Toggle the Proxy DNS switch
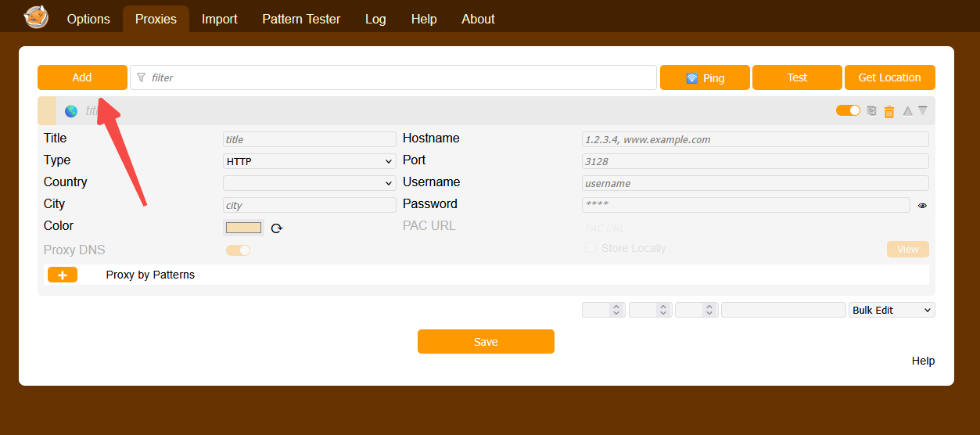980x435 pixels. pyautogui.click(x=238, y=250)
